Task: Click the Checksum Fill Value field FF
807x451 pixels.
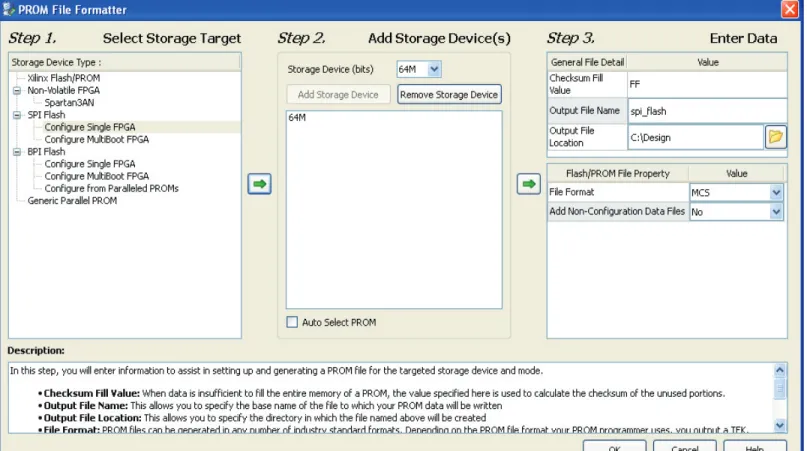Action: pyautogui.click(x=707, y=84)
